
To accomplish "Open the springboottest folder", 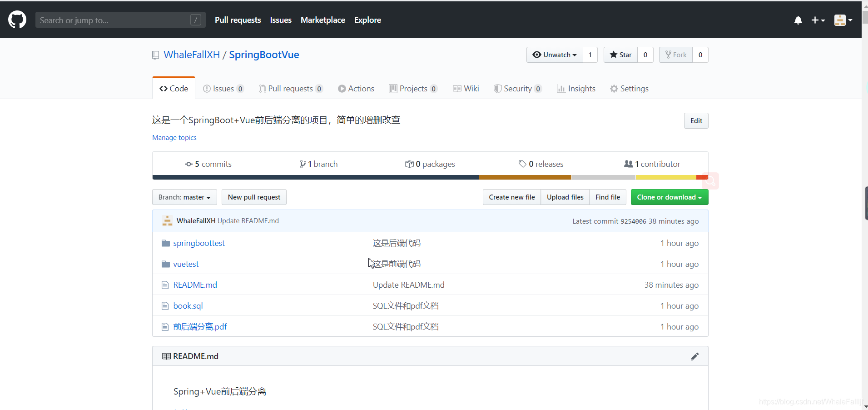I will (x=199, y=243).
